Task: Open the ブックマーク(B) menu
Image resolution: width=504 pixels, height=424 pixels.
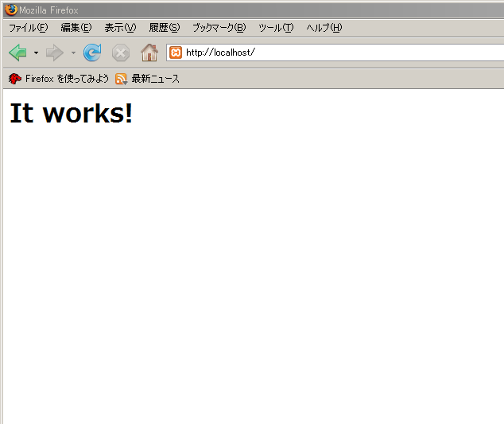Action: 219,28
